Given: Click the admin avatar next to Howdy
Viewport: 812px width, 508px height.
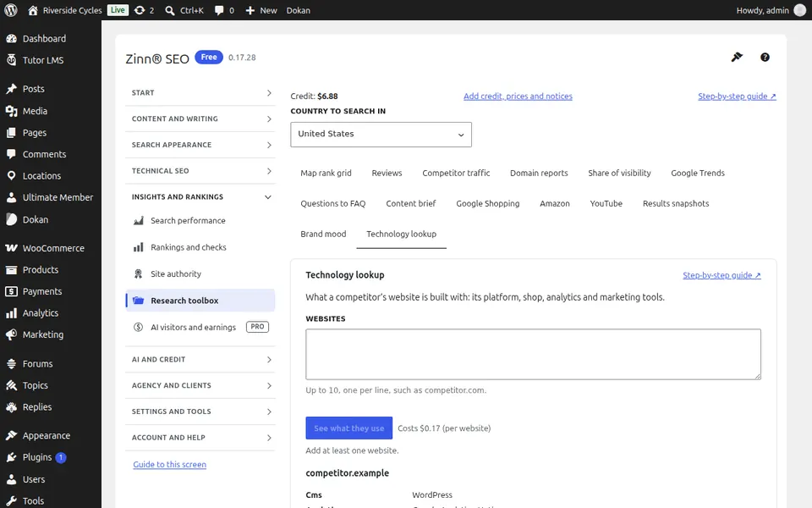Looking at the screenshot, I should 800,10.
